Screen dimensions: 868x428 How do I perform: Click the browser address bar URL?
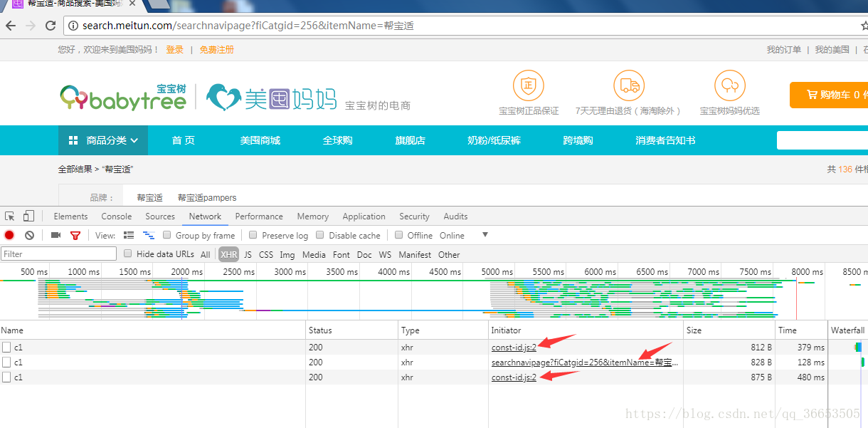248,26
